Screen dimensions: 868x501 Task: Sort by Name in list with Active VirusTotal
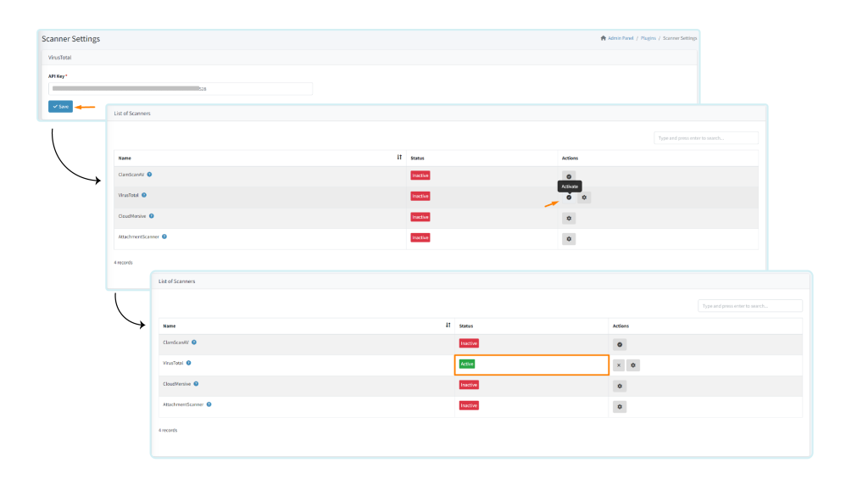[448, 326]
